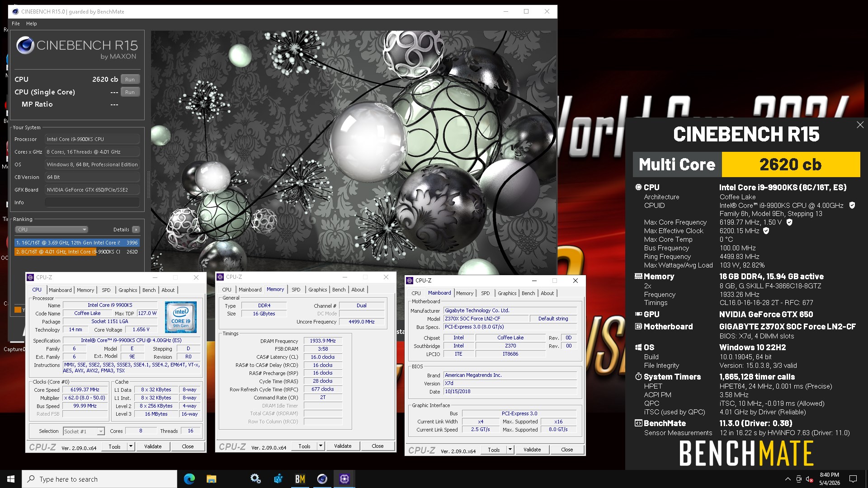Screen dimensions: 868x488
Task: Switch to Mainboard tab in left CPU-Z window
Action: point(60,290)
